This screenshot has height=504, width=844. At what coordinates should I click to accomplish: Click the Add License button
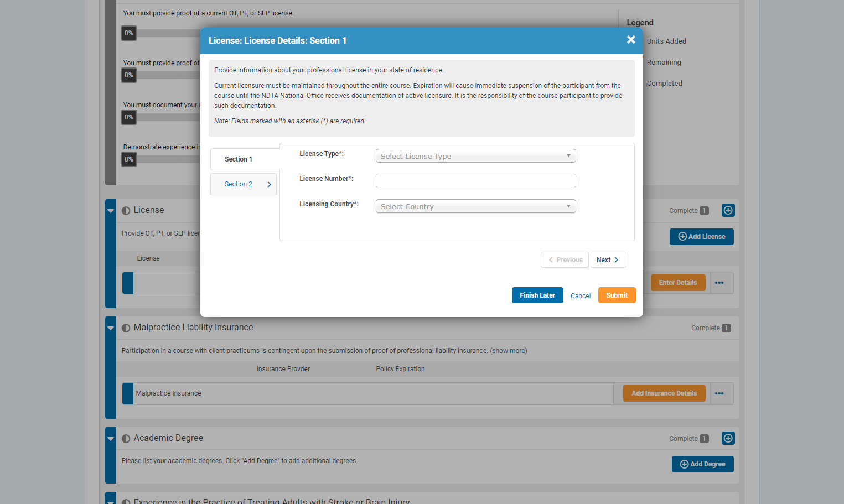click(x=702, y=237)
